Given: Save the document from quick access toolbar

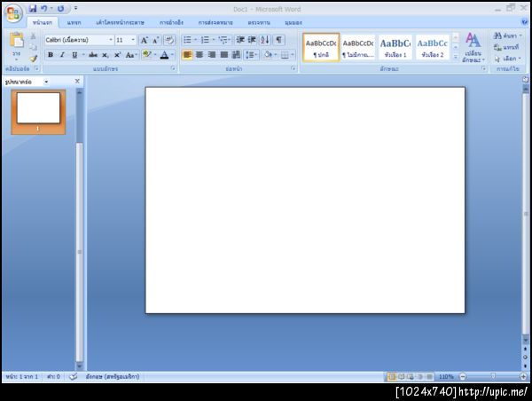Looking at the screenshot, I should (x=33, y=9).
